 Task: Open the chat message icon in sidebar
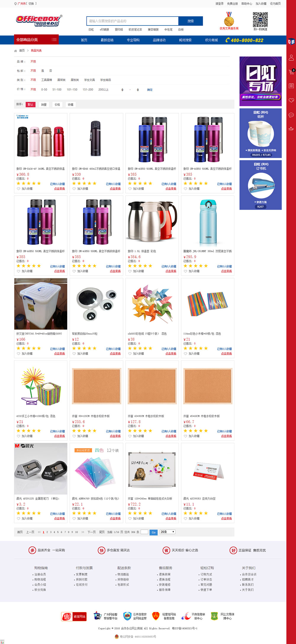pyautogui.click(x=291, y=115)
